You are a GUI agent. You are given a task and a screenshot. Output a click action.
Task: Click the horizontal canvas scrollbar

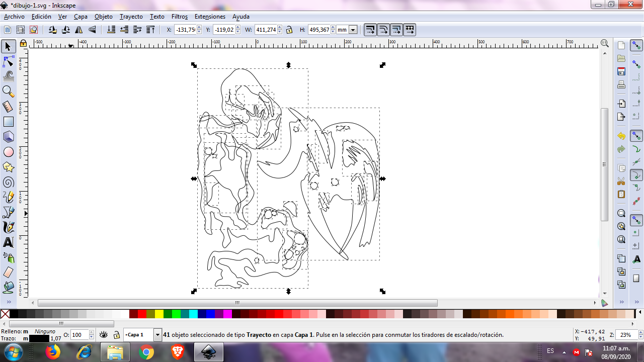tap(237, 303)
